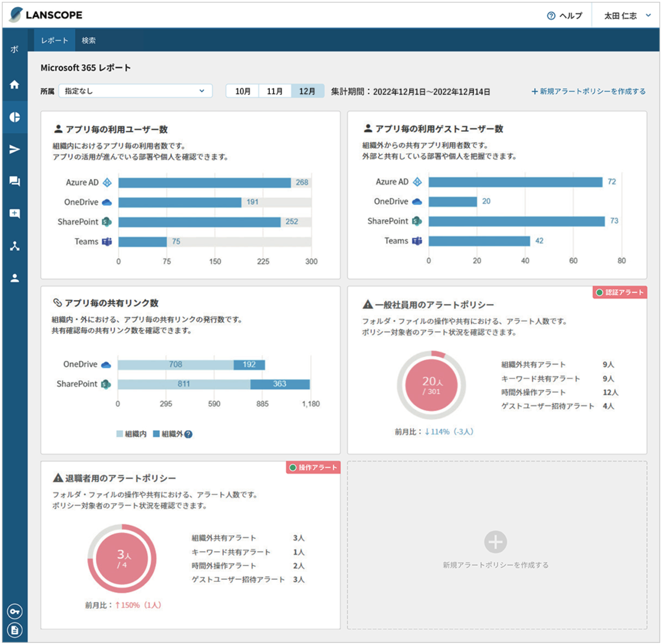Click the OneDrive 191 user bar
662x644 pixels.
[180, 202]
